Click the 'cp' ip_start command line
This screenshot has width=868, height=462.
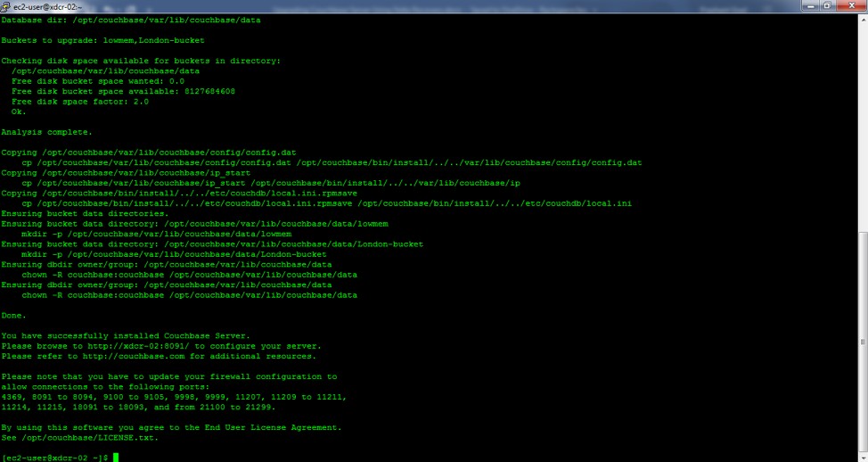pyautogui.click(x=271, y=184)
